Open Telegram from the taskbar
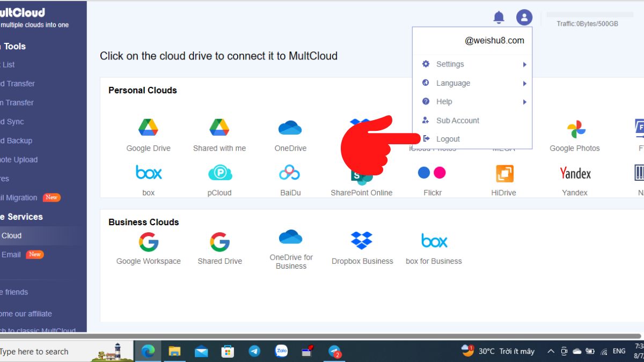Image resolution: width=644 pixels, height=362 pixels. click(254, 351)
